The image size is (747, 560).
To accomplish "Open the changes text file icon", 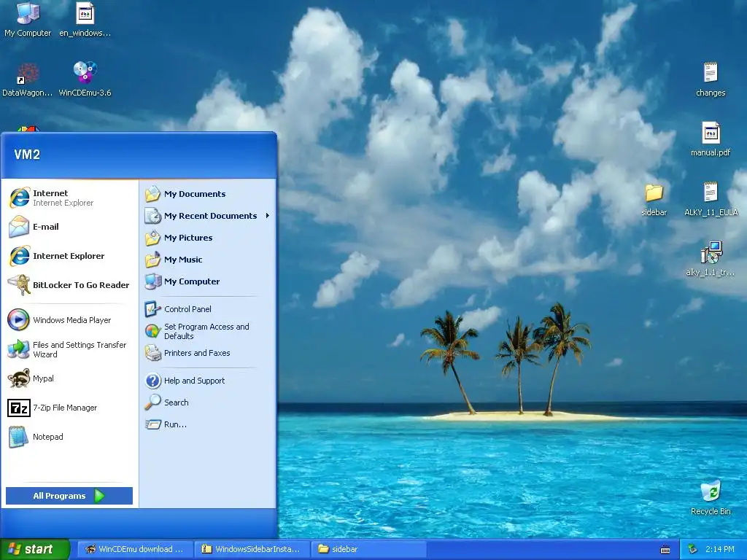I will tap(711, 79).
